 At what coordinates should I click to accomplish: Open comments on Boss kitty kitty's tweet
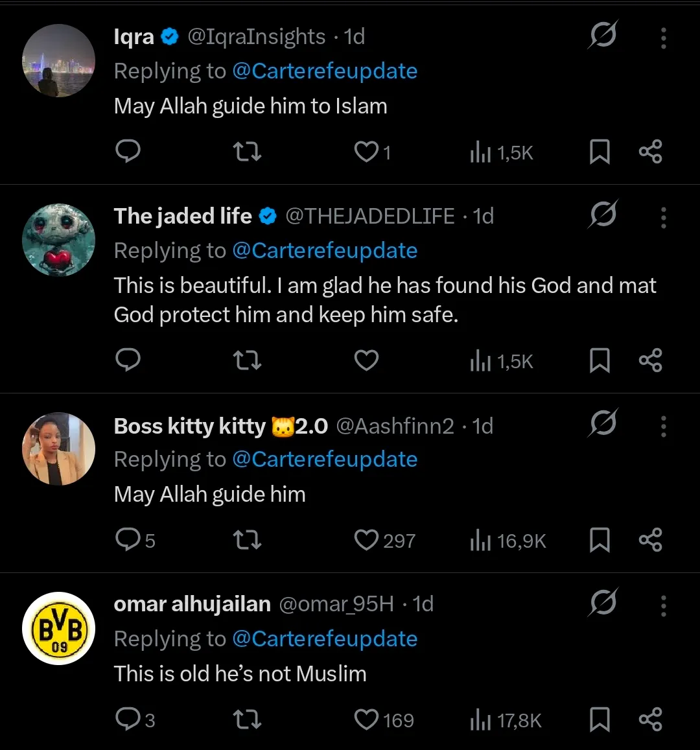(128, 539)
